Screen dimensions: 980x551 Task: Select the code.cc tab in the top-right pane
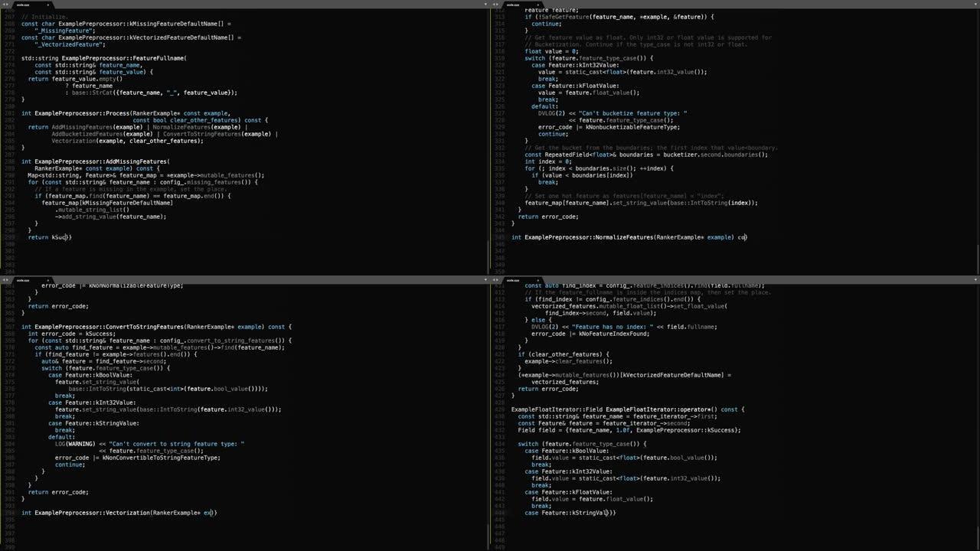pyautogui.click(x=513, y=5)
